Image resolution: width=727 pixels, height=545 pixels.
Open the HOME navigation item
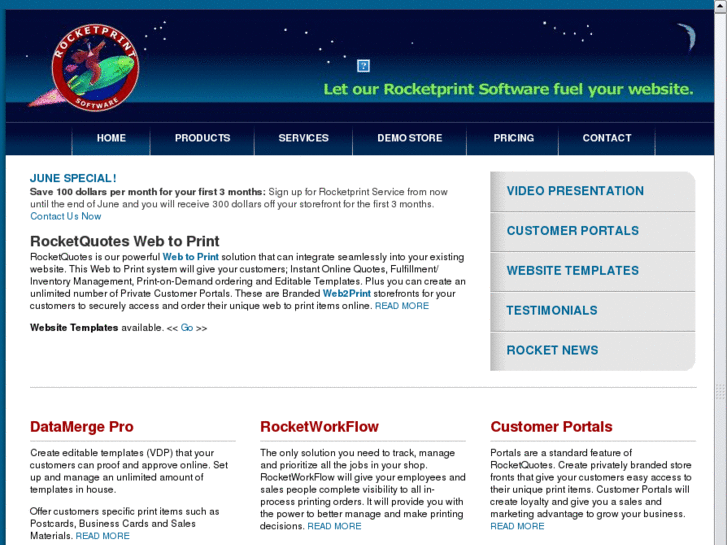[x=111, y=138]
